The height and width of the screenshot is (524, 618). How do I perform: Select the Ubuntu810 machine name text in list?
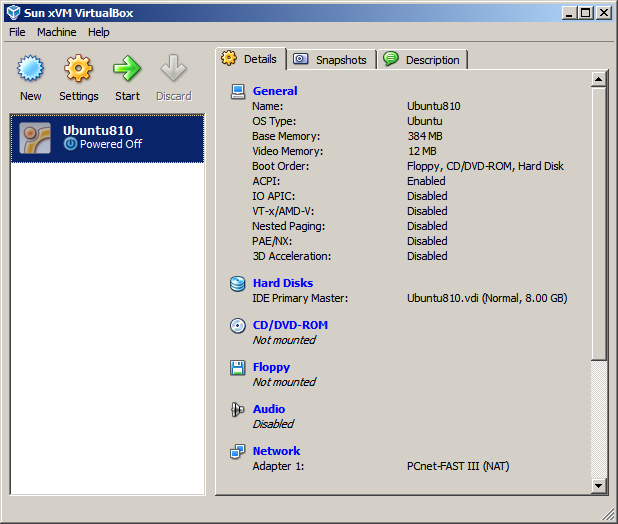click(98, 130)
